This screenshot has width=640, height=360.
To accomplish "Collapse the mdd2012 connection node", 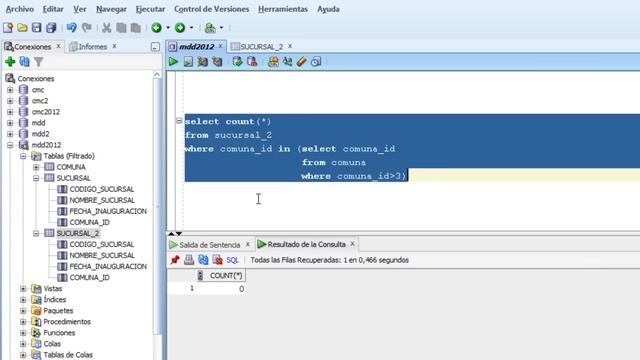I will tap(10, 145).
